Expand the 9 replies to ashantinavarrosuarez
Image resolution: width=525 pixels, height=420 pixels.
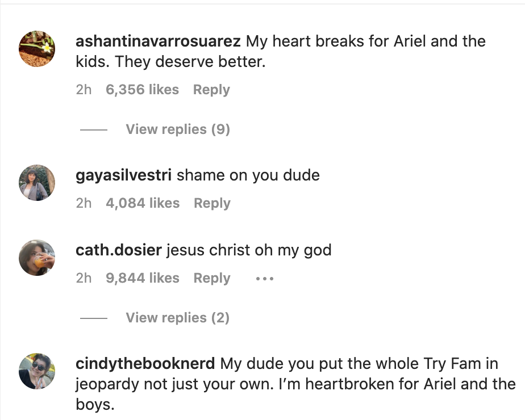[177, 129]
